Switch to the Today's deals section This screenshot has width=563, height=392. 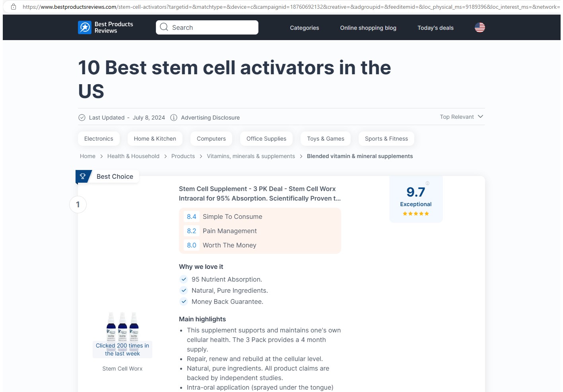tap(435, 27)
